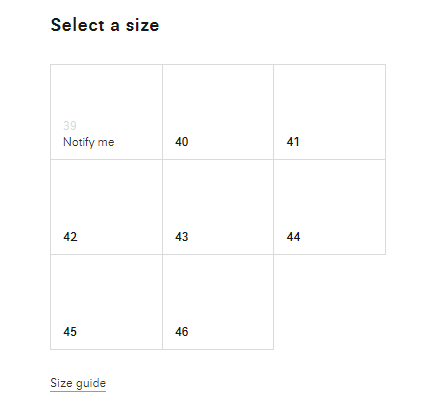Image resolution: width=426 pixels, height=402 pixels.
Task: Select size 43 tile
Action: coord(218,207)
